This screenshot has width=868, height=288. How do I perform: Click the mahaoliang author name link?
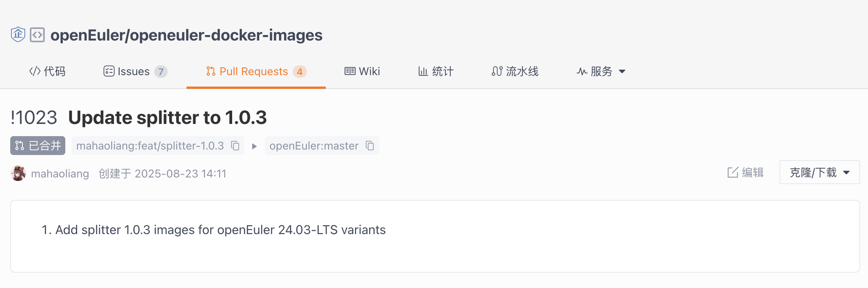pos(60,174)
